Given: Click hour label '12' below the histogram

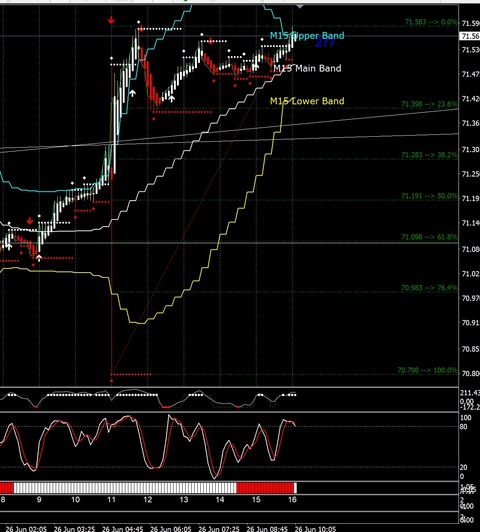Looking at the screenshot, I should pyautogui.click(x=148, y=499).
